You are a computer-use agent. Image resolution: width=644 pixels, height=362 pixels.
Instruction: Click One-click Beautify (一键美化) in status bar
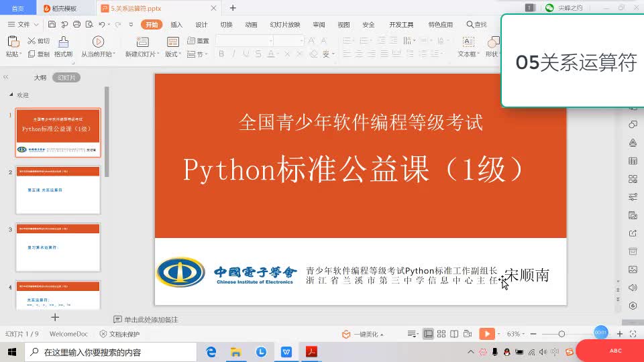point(363,334)
